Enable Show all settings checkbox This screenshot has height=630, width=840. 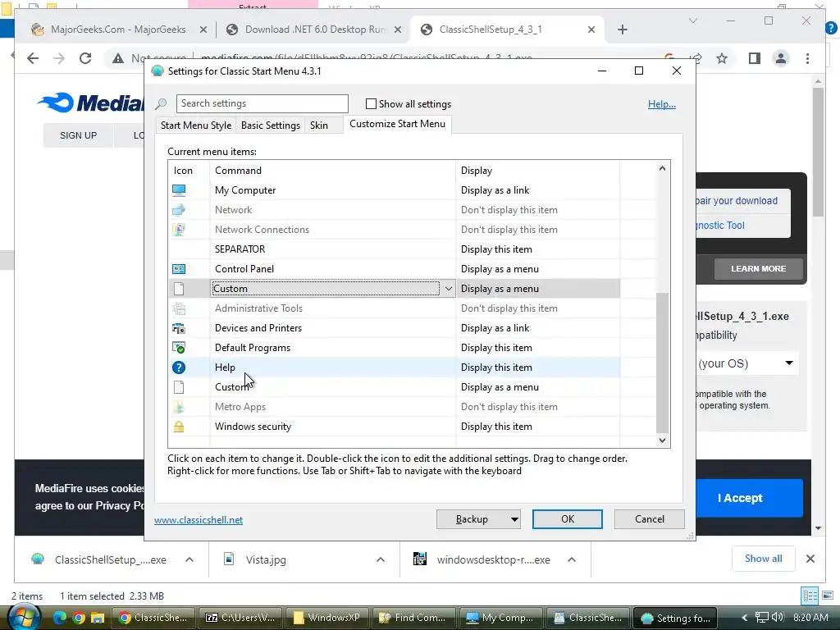[371, 104]
